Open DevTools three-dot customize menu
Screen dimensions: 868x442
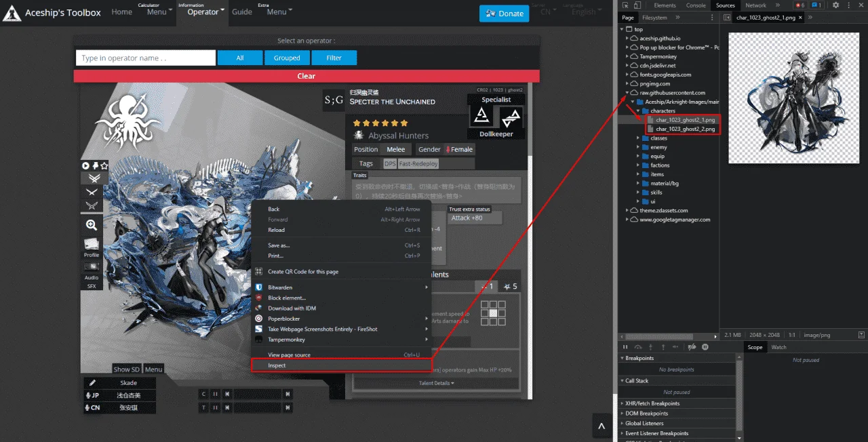click(848, 5)
